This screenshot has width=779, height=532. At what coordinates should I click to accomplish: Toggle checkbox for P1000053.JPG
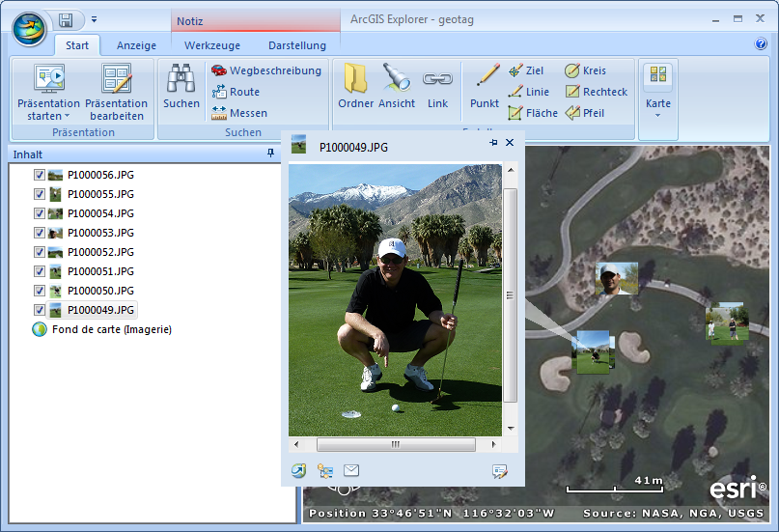click(x=40, y=233)
